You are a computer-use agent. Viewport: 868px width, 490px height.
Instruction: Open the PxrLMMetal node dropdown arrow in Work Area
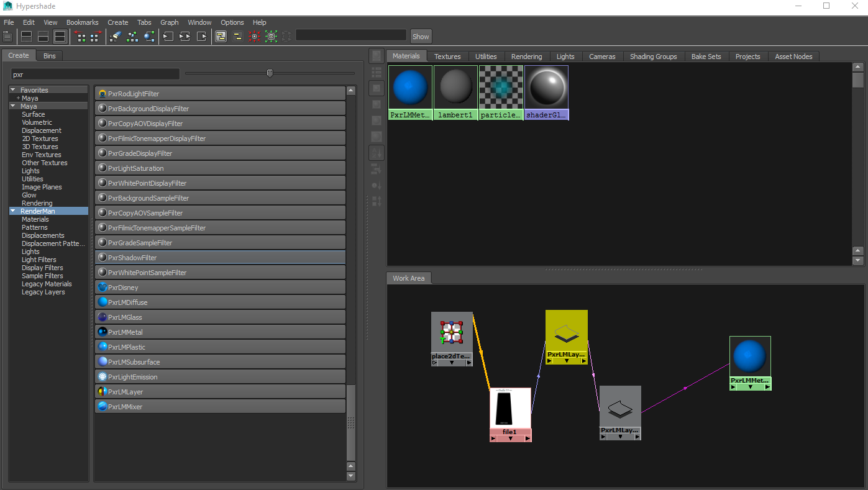coord(751,386)
